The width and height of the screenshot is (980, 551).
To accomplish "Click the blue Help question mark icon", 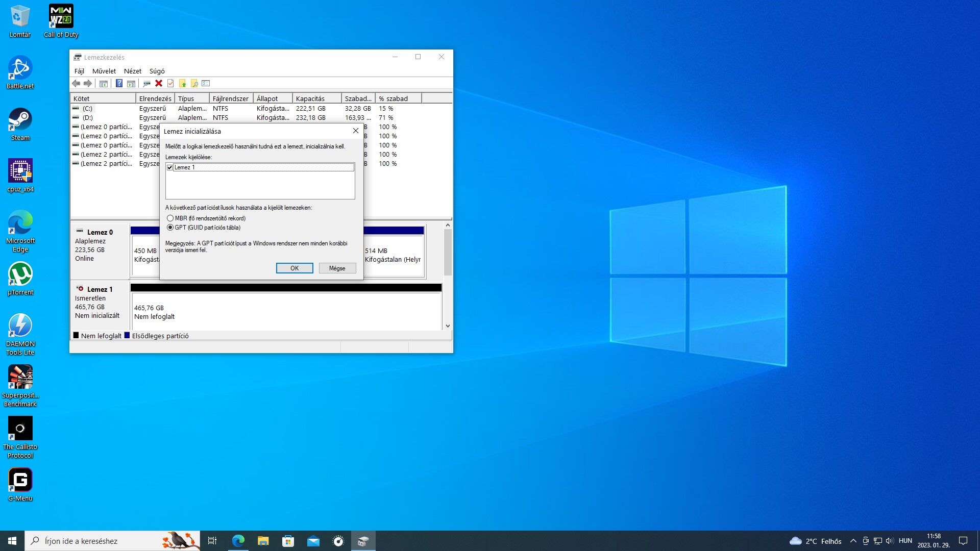I will coord(119,83).
